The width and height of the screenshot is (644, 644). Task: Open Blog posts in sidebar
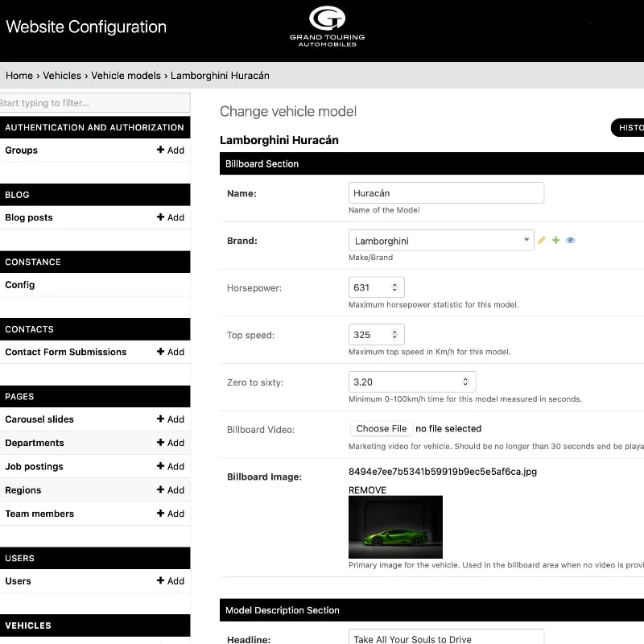click(x=29, y=217)
